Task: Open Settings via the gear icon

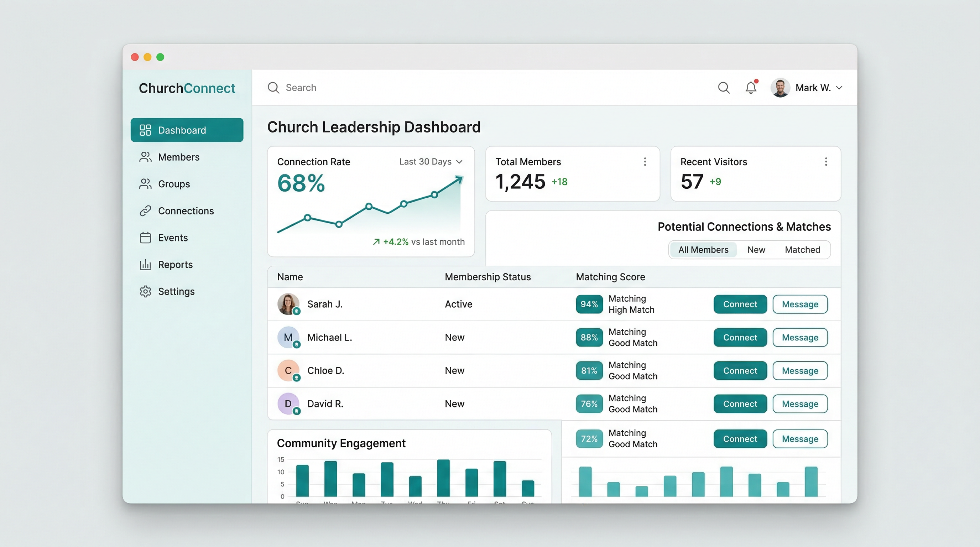Action: coord(145,291)
